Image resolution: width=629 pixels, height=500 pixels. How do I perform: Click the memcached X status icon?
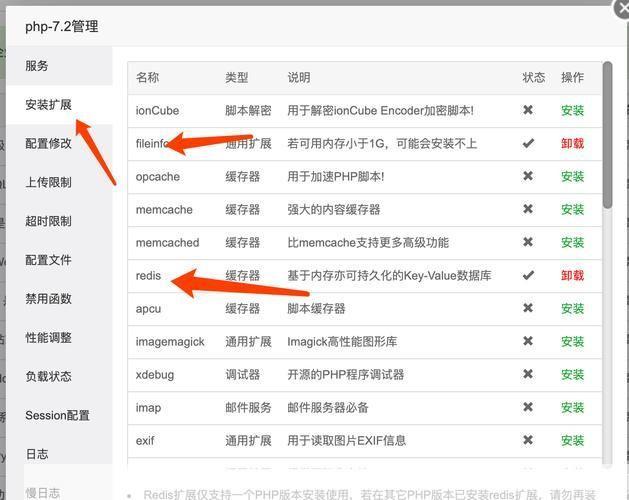(x=528, y=242)
